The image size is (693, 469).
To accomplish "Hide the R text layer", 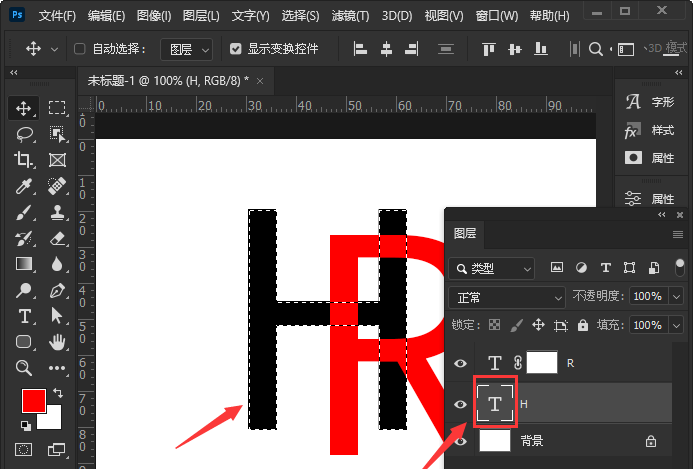I will (x=460, y=363).
